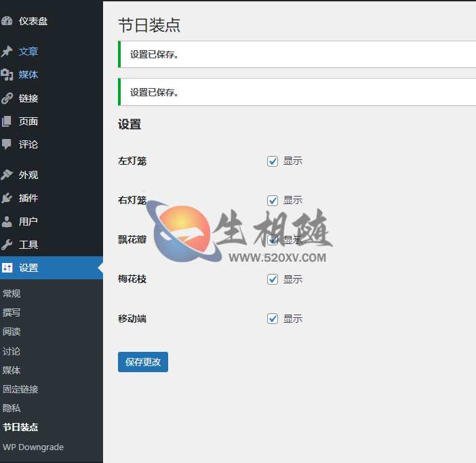Click the second 设置已保存 notice
This screenshot has width=476, height=463.
point(297,92)
